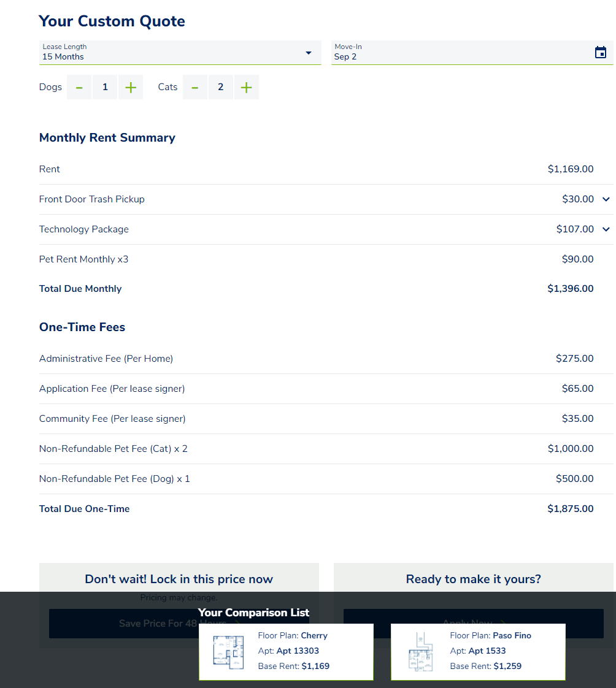Decrease the number of dogs

point(79,87)
